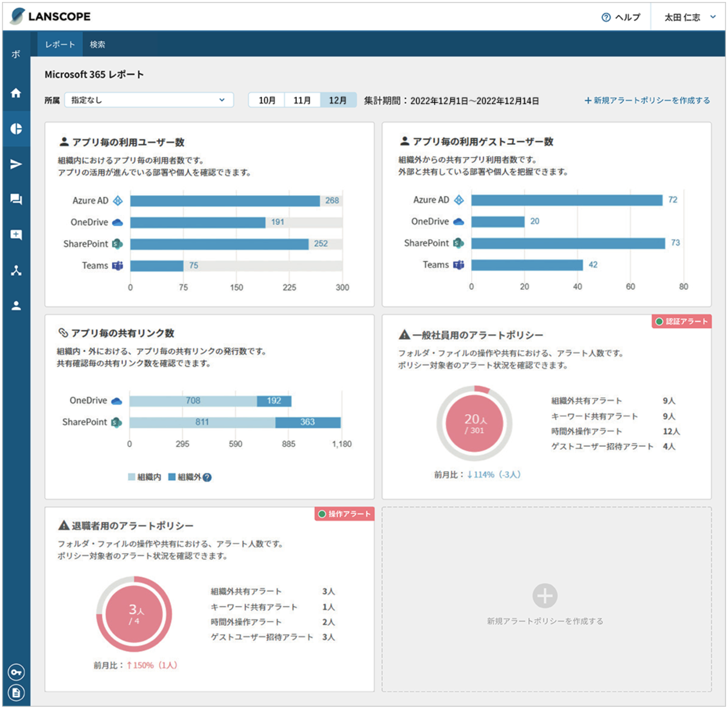The image size is (728, 708).
Task: Click the SharePoint 363 external links segment
Action: tap(308, 422)
